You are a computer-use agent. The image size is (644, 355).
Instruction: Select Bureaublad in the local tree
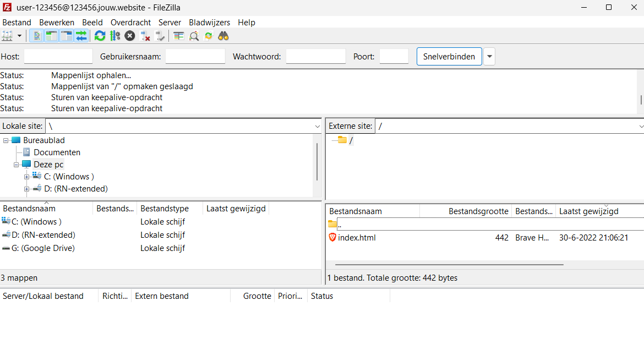point(44,140)
